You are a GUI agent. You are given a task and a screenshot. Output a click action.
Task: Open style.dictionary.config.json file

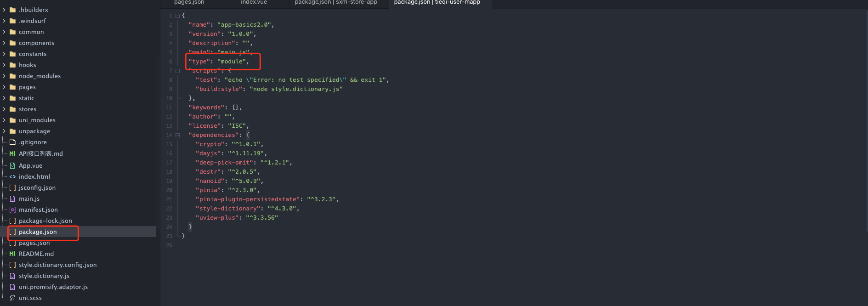pos(57,265)
